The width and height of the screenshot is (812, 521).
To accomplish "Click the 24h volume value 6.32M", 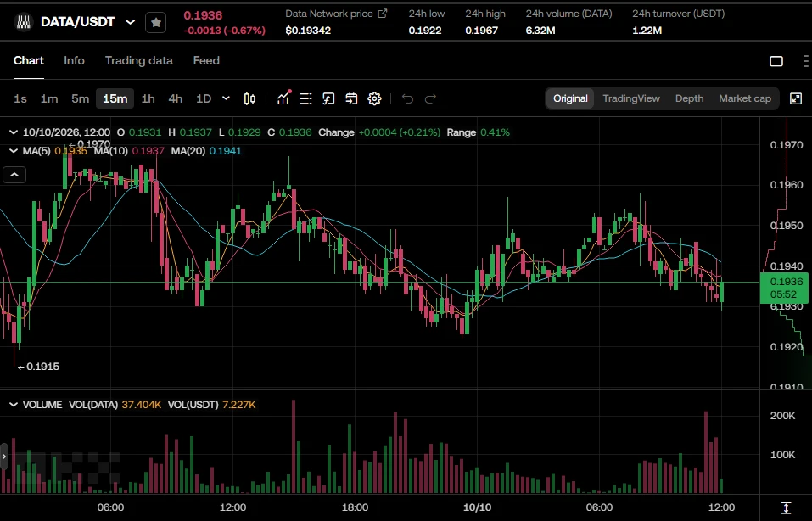I will point(540,31).
